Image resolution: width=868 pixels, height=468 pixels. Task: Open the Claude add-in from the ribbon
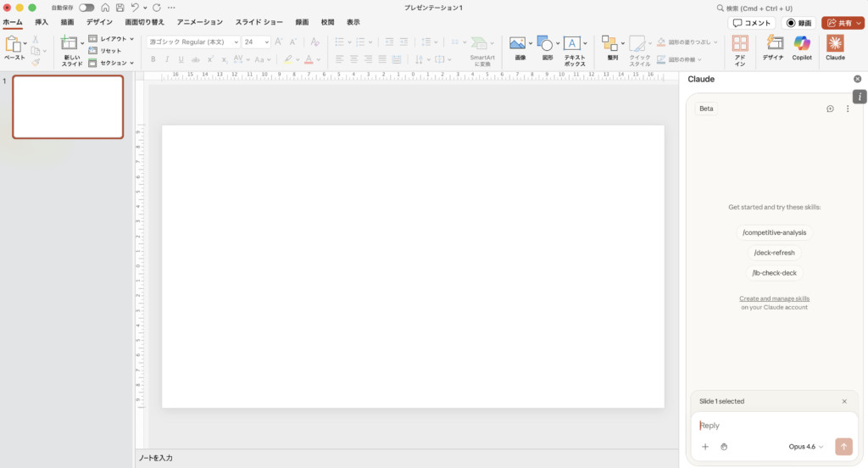[835, 47]
